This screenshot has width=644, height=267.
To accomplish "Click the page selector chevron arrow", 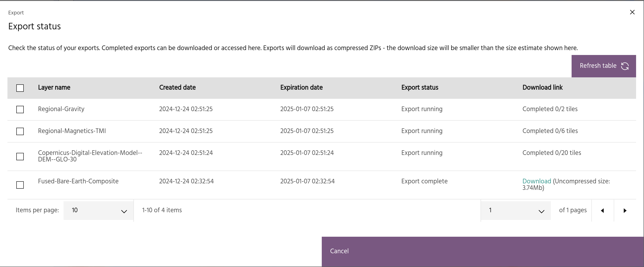I will 541,212.
